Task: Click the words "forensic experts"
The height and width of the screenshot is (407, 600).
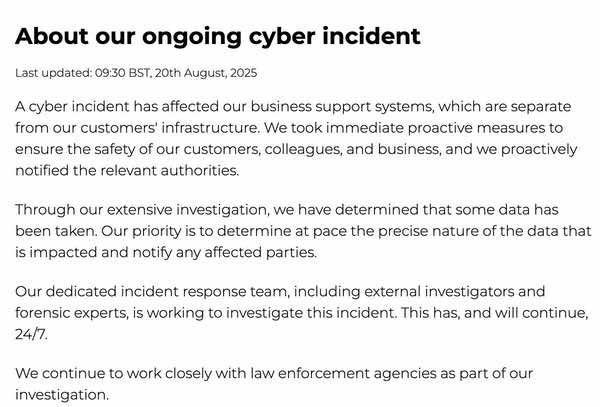Action: pos(72,313)
